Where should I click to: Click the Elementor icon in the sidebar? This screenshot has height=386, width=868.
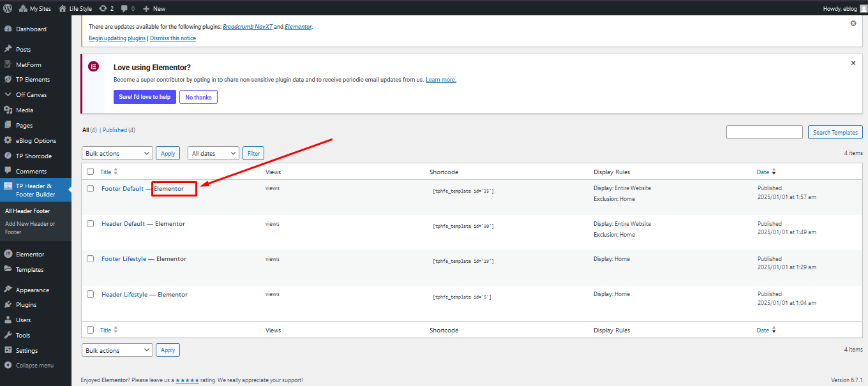(8, 254)
